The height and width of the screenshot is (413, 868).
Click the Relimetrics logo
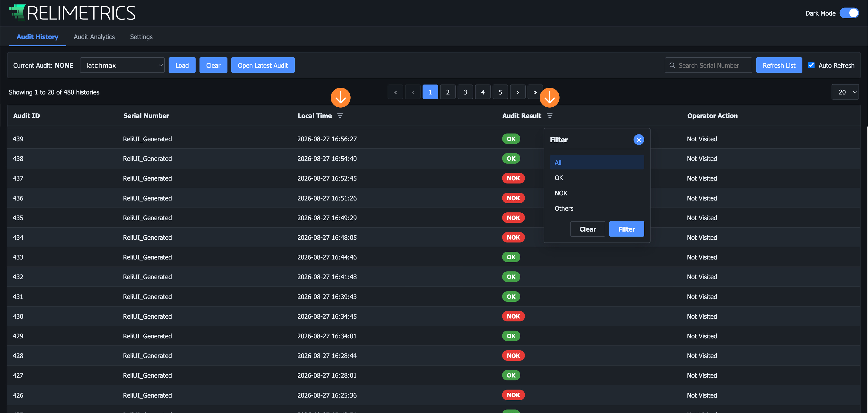(72, 13)
